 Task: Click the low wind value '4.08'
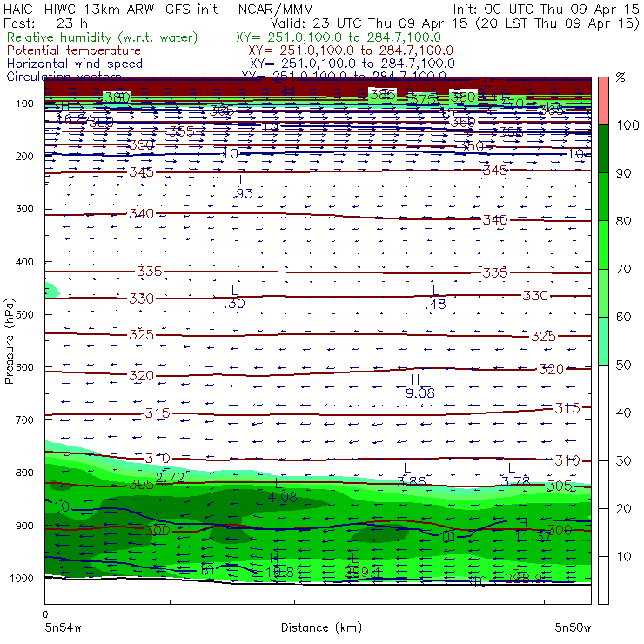tap(282, 498)
